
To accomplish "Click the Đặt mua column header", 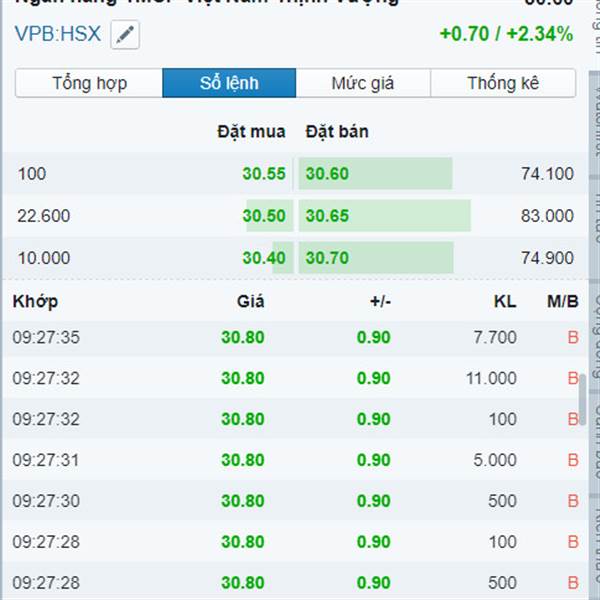I will pos(251,132).
